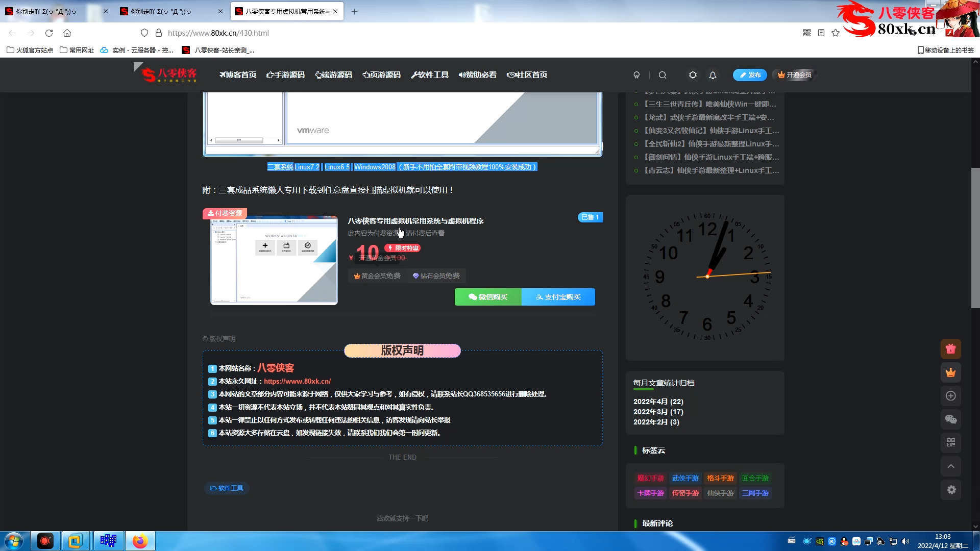Click the 钻石会员免费 label
This screenshot has width=980, height=551.
[x=436, y=276]
